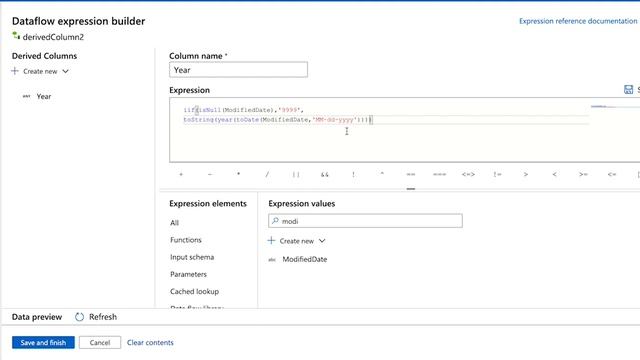Image resolution: width=640 pixels, height=360 pixels.
Task: Click the search magnifier in Expression values
Action: [275, 221]
